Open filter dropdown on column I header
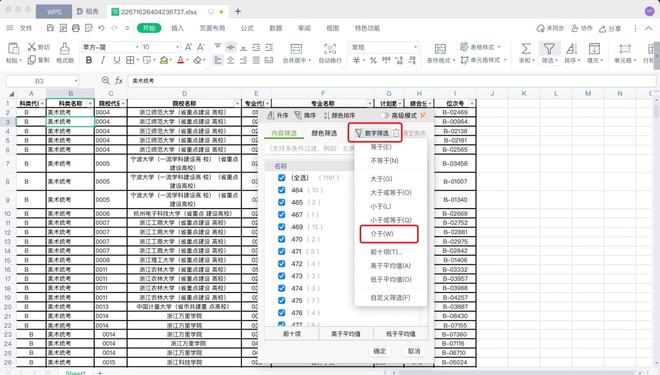660x375 pixels. coord(471,103)
